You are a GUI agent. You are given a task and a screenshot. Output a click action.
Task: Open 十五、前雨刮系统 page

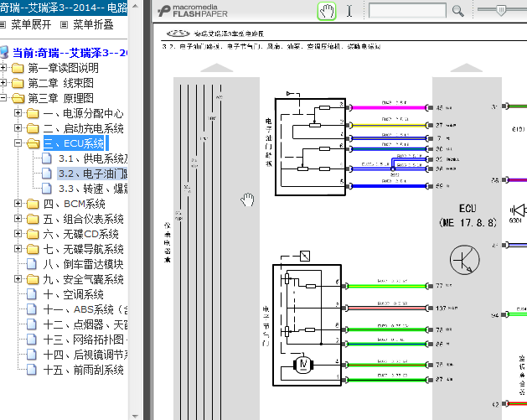pyautogui.click(x=83, y=370)
